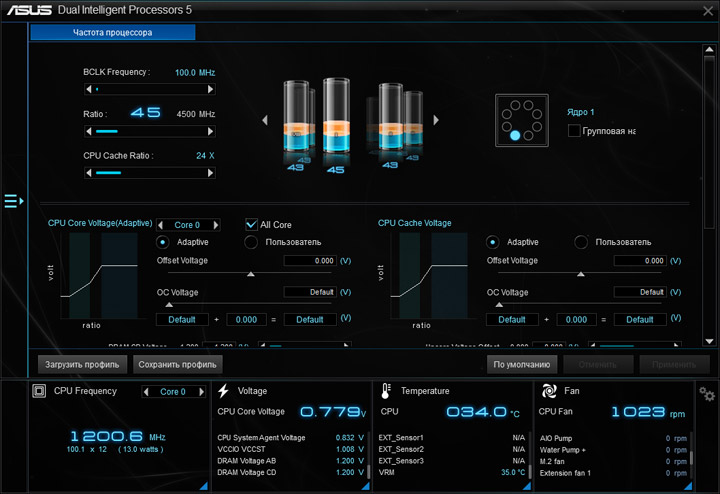Adjust Cache Voltage Offset Voltage slider handle

tap(581, 274)
